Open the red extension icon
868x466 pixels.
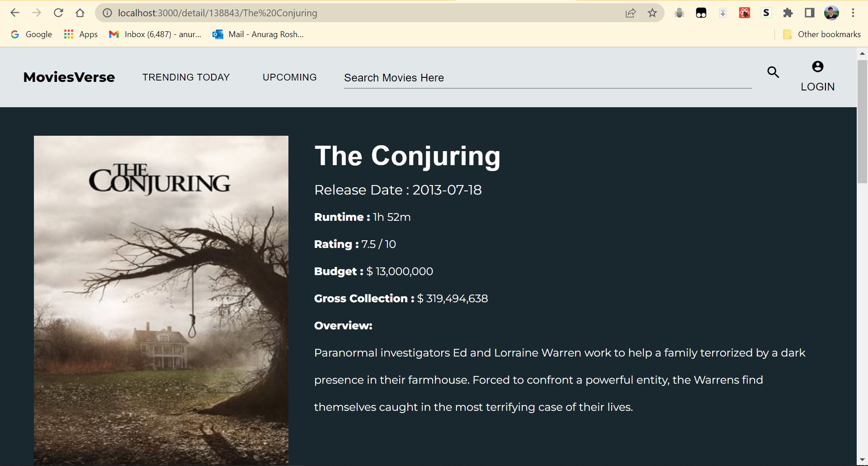pyautogui.click(x=744, y=13)
